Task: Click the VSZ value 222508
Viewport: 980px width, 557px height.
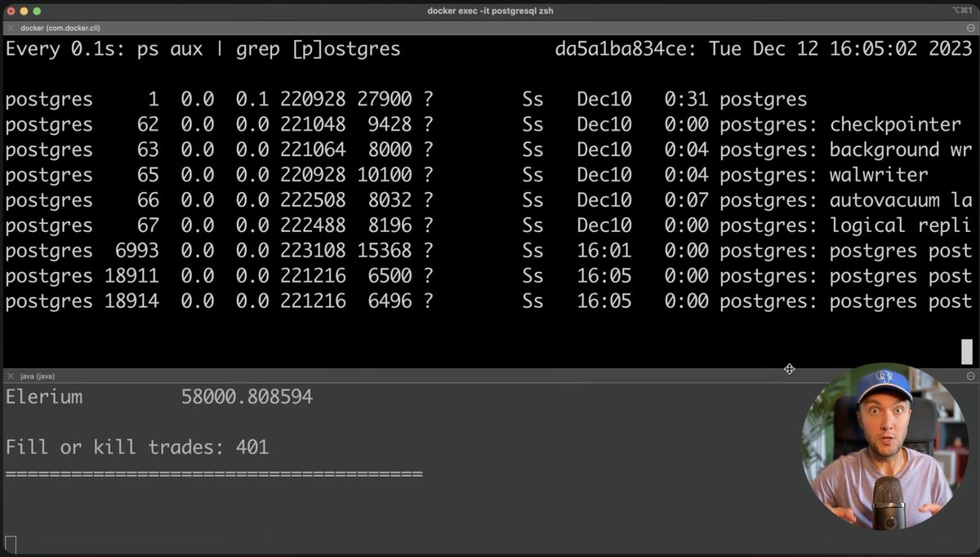Action: coord(313,201)
